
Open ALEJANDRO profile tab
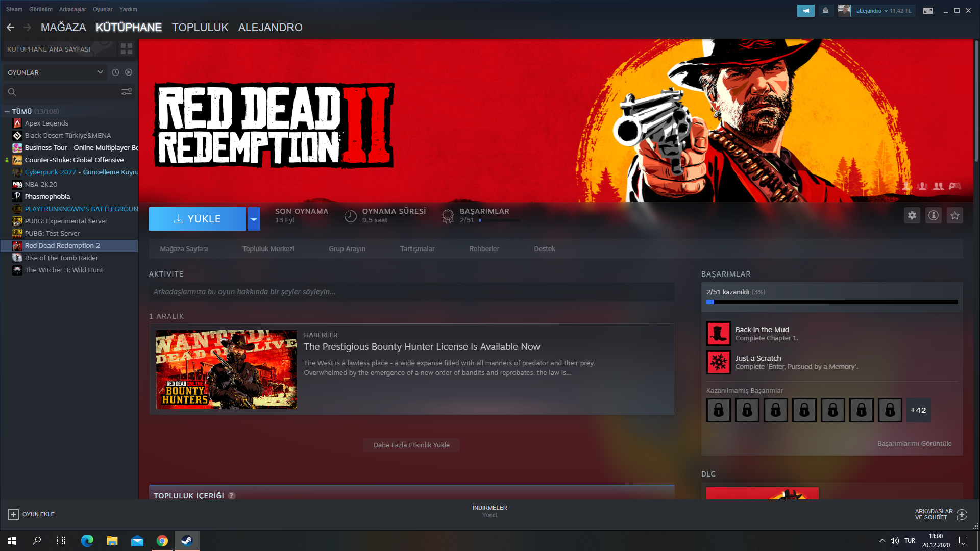(271, 28)
